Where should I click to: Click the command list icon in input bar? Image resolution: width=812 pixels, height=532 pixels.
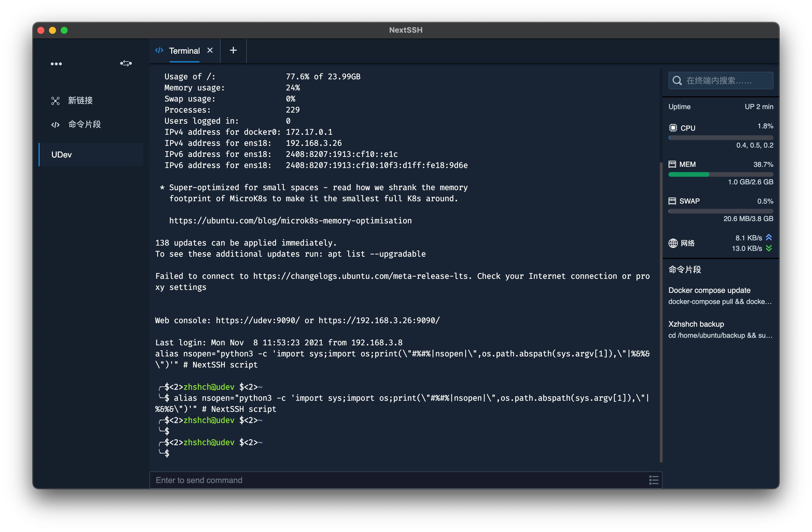pyautogui.click(x=653, y=480)
